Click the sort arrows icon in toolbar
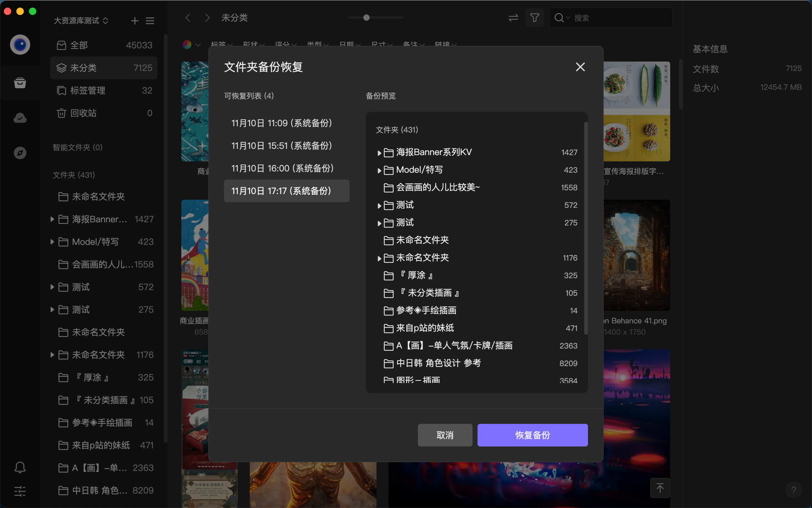812x508 pixels. [513, 18]
